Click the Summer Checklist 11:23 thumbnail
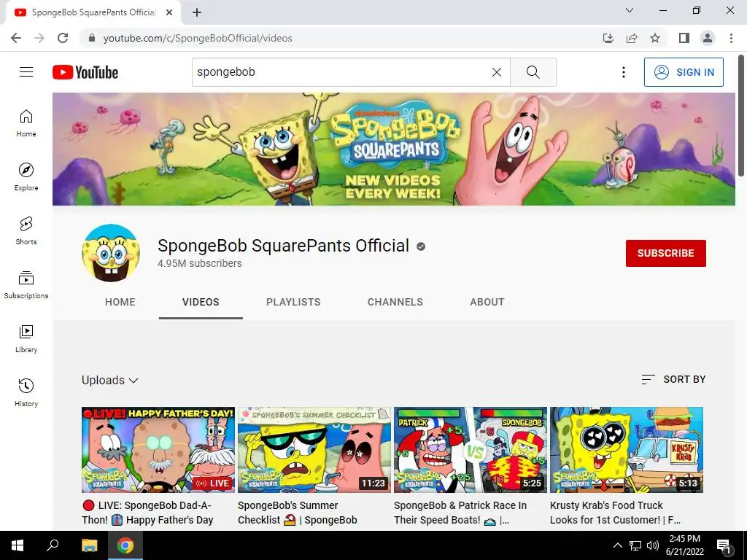Viewport: 747px width, 560px height. point(314,449)
